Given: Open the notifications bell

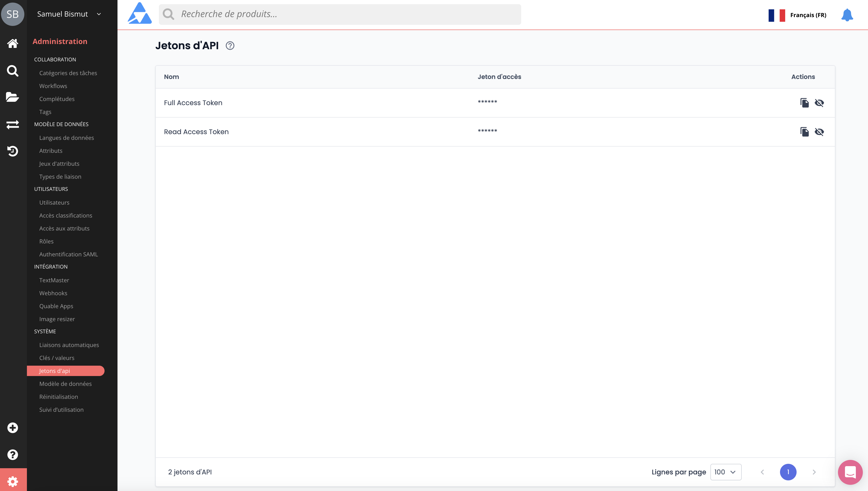Looking at the screenshot, I should pyautogui.click(x=847, y=15).
